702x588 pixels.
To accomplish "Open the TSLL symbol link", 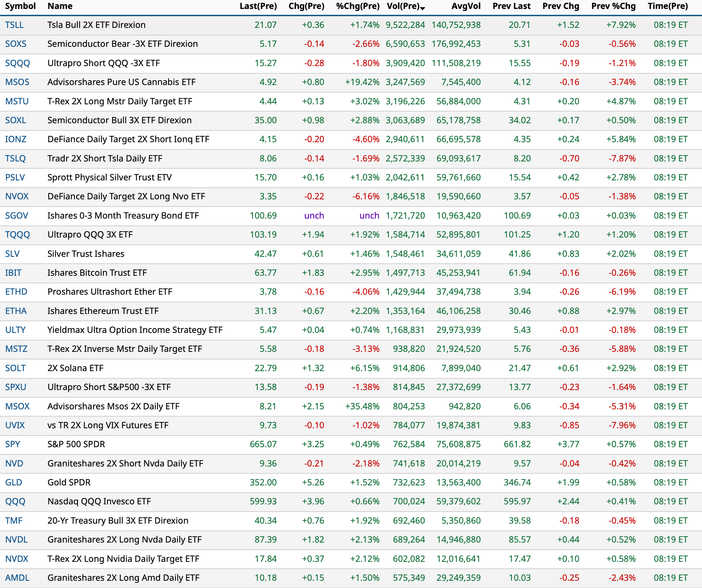I will [14, 25].
